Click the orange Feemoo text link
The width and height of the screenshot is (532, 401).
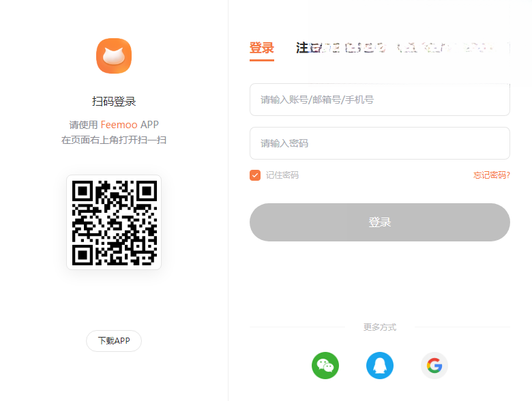click(119, 125)
